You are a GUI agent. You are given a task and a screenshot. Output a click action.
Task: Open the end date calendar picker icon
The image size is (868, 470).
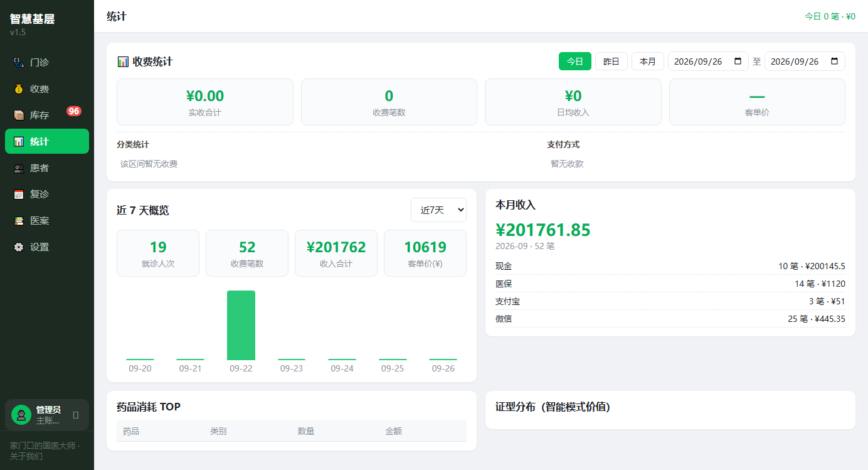834,61
